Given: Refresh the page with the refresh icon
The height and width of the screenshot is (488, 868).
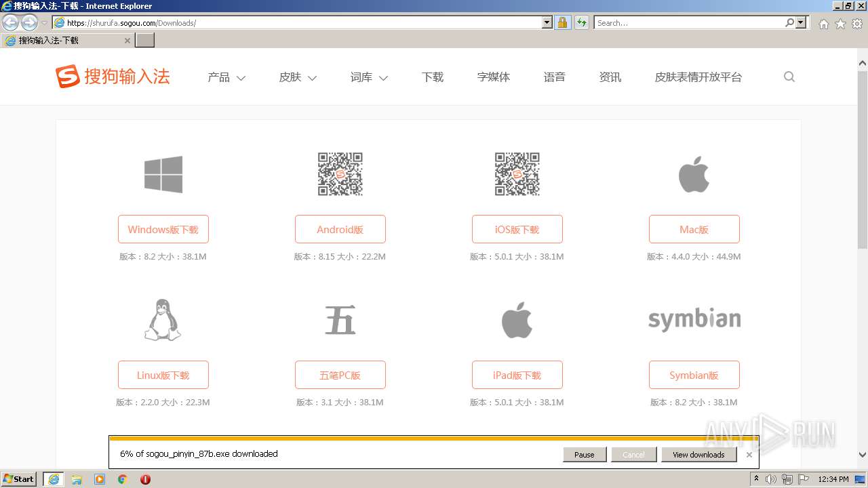Looking at the screenshot, I should (x=582, y=23).
